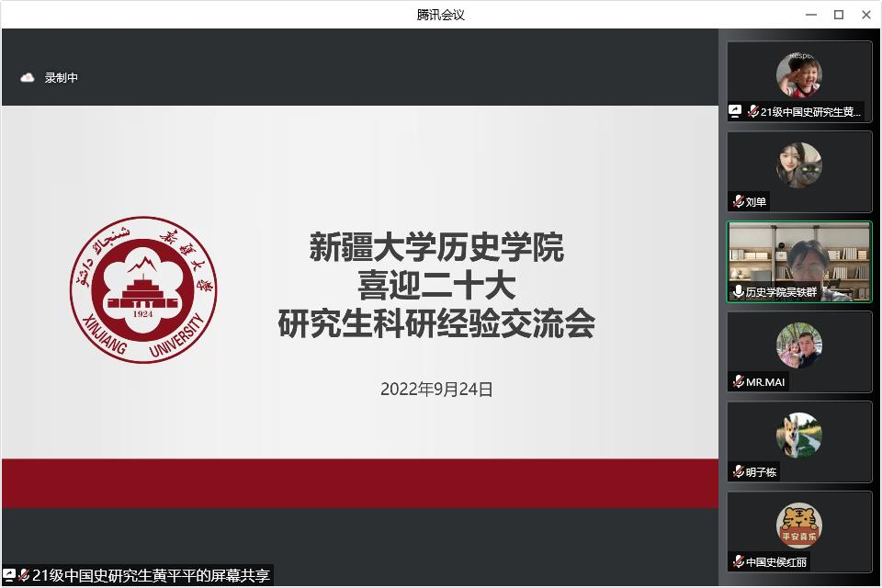
Task: Minimize the 腾讯会议 window
Action: click(x=811, y=15)
